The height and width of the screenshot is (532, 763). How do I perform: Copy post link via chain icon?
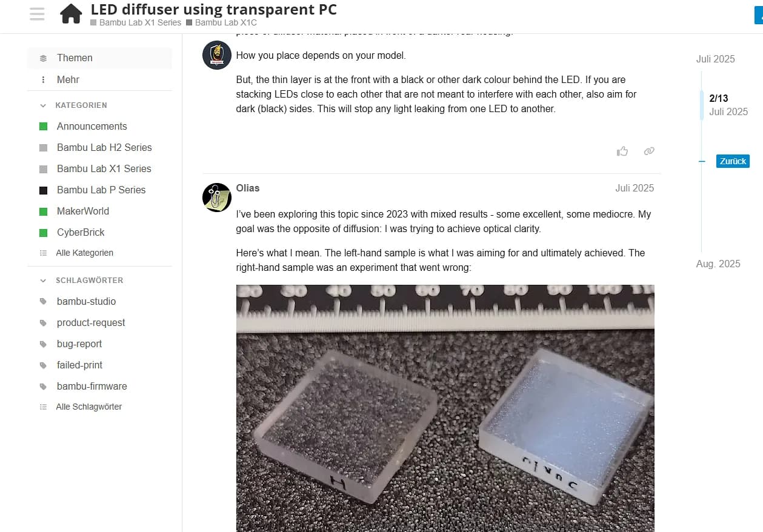[x=649, y=151]
